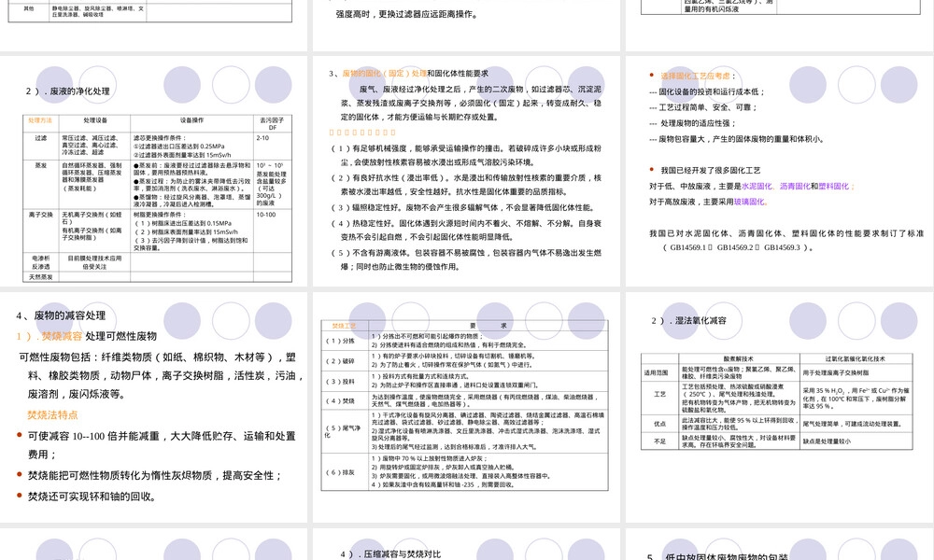
Task: Select the 不足 row label
Action: [x=659, y=441]
